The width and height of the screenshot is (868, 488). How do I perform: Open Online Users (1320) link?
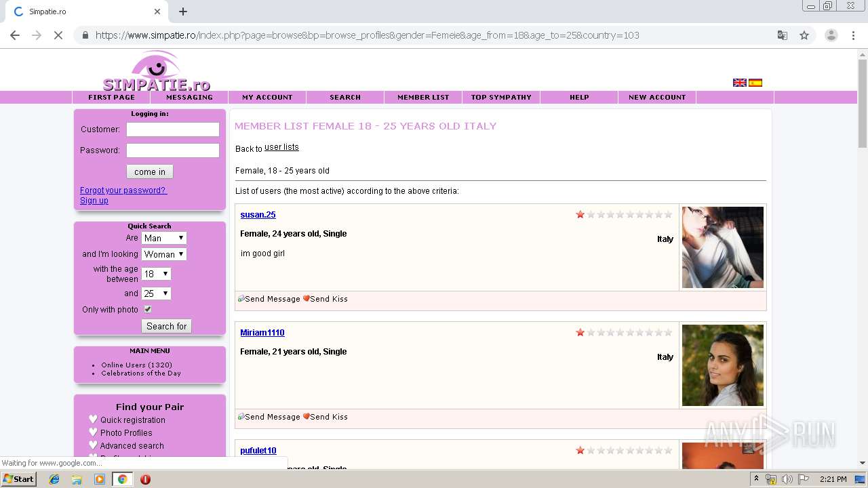136,365
